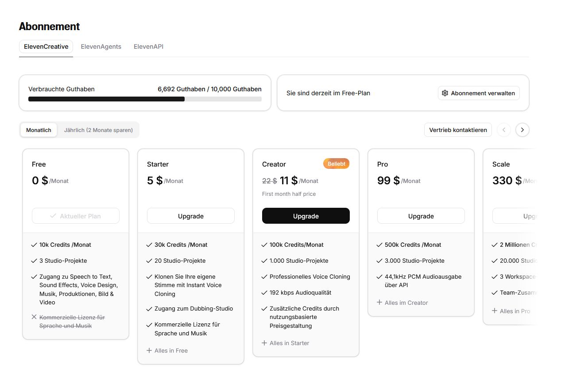
Task: Click Upgrade button for Creator plan
Action: coord(306,216)
